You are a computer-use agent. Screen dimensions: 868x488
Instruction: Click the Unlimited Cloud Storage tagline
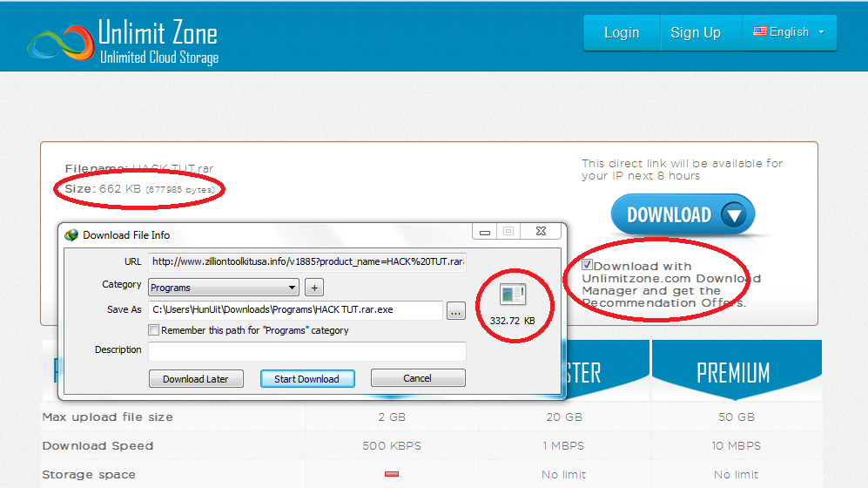coord(159,58)
